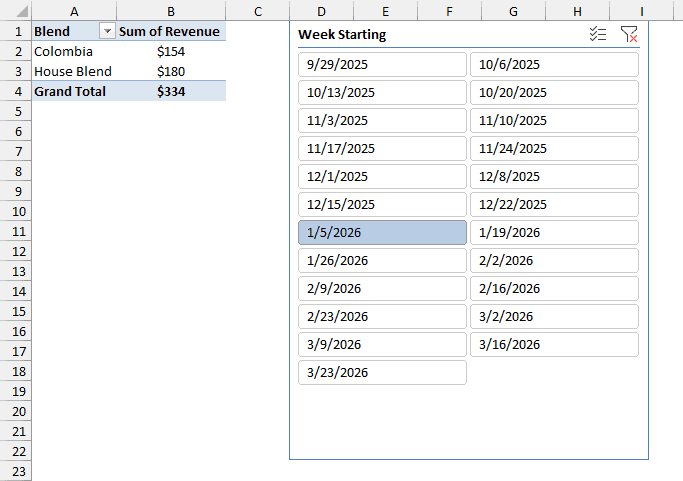Select slicer item 9/29/2025

coord(382,64)
